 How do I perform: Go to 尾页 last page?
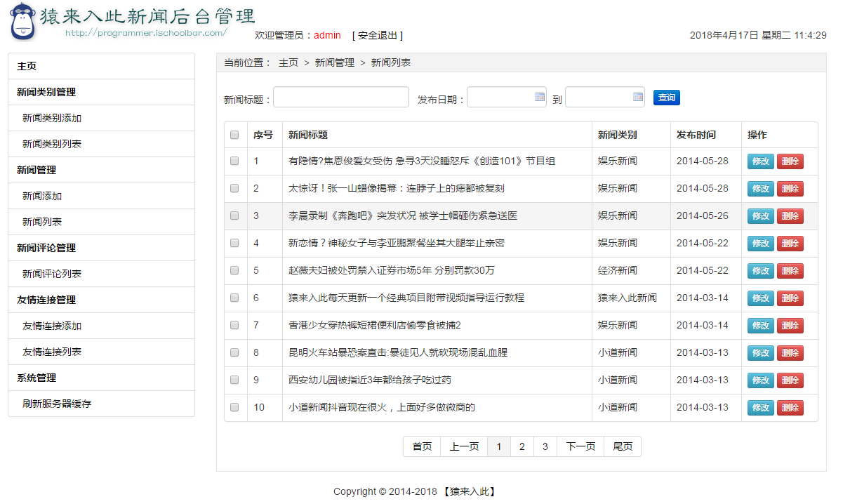[x=623, y=446]
